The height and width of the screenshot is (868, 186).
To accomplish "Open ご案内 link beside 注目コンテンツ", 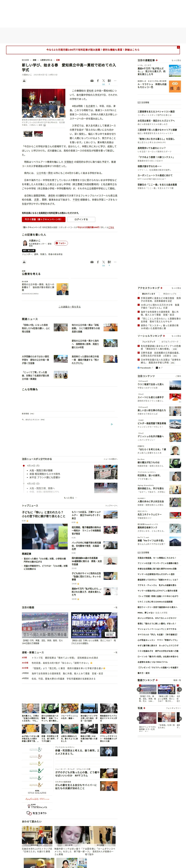I will (178, 376).
